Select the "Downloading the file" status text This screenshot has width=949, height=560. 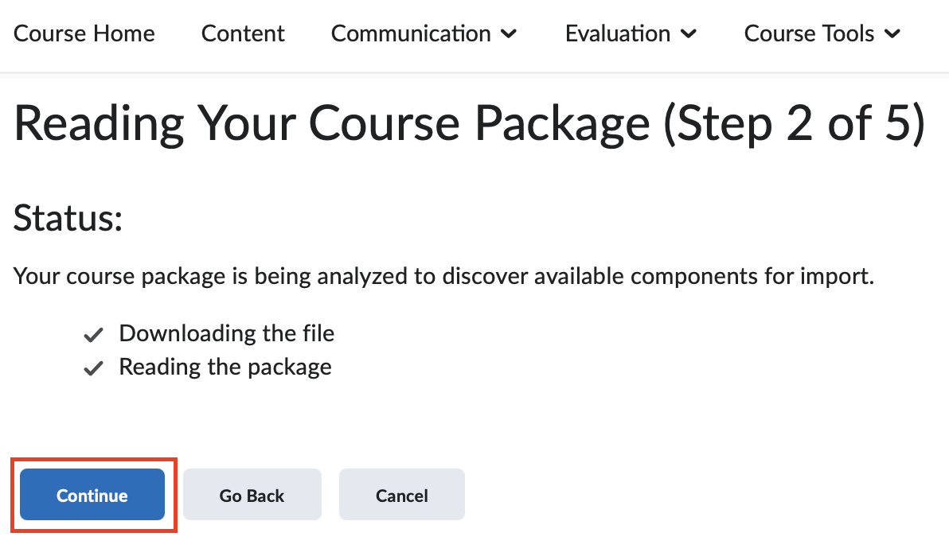(226, 334)
